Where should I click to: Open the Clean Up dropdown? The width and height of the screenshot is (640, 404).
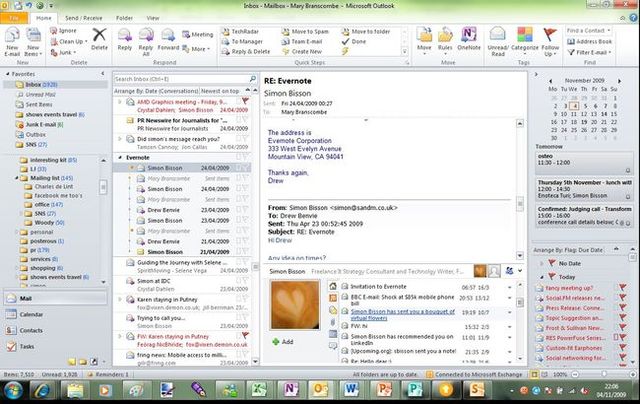pos(69,41)
